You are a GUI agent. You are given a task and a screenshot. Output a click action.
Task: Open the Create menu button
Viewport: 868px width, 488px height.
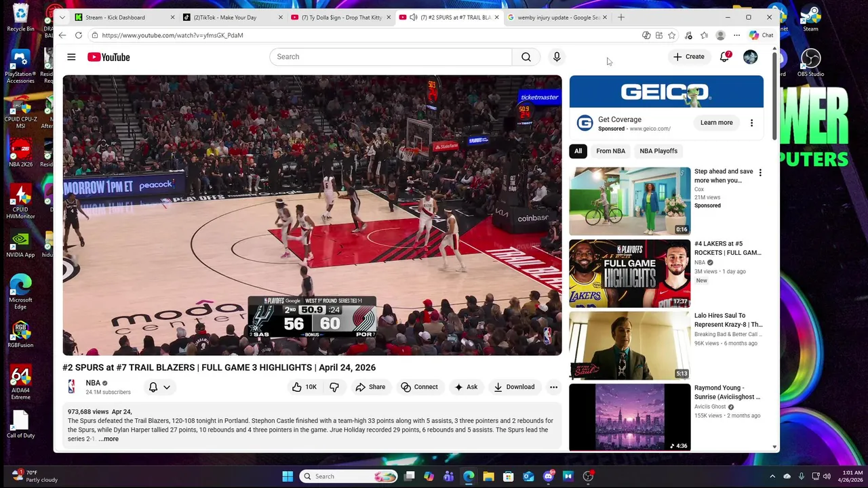(689, 57)
